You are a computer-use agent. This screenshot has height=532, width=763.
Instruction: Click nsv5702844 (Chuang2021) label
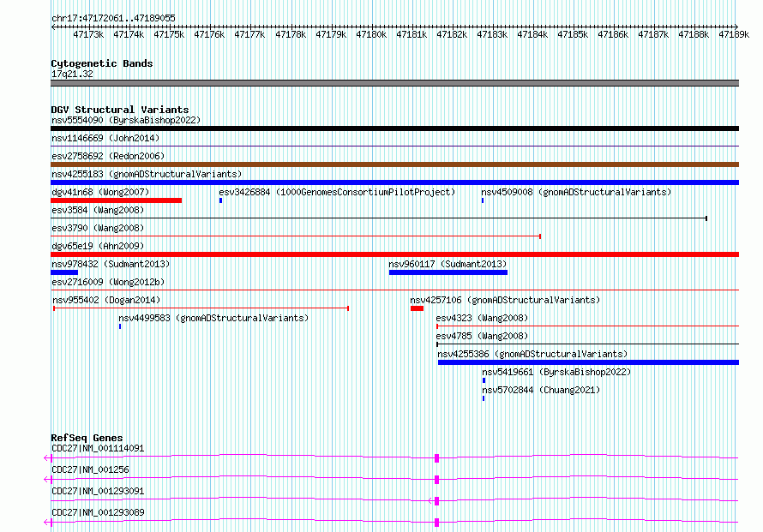[x=541, y=390]
